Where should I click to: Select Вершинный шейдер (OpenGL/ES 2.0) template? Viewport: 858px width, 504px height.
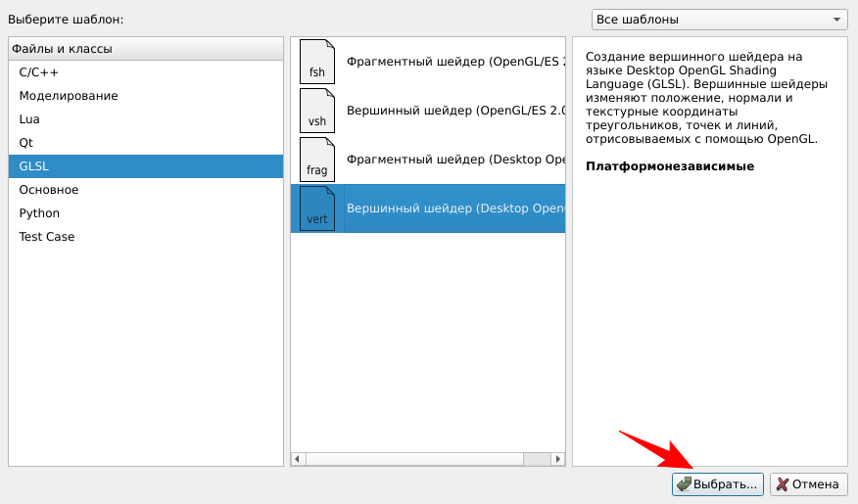coord(455,111)
